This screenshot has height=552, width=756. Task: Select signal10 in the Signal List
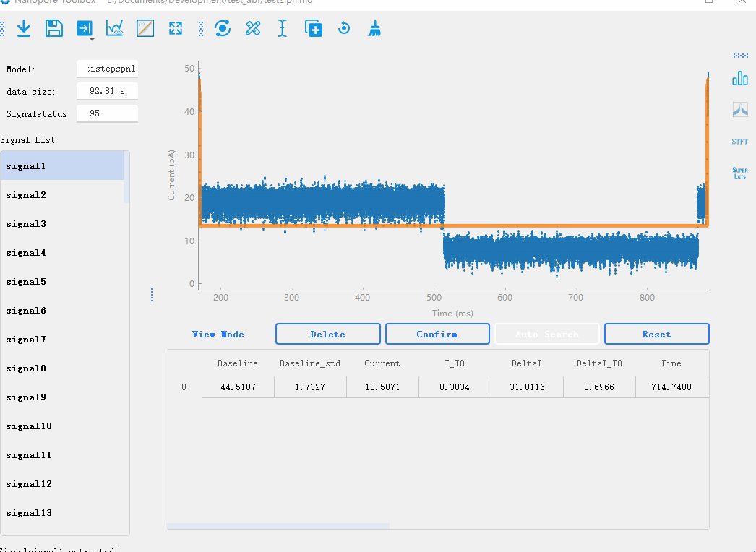click(x=61, y=426)
